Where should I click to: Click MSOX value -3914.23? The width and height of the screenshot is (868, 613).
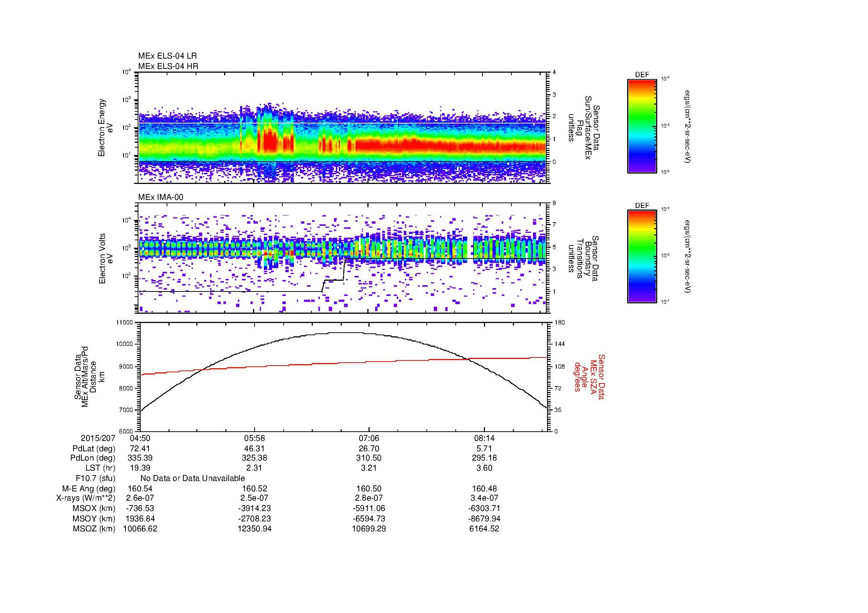click(255, 509)
